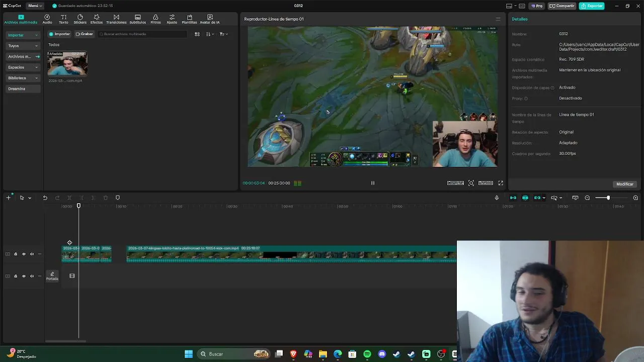Open the Texto tool panel
644x362 pixels.
point(63,19)
